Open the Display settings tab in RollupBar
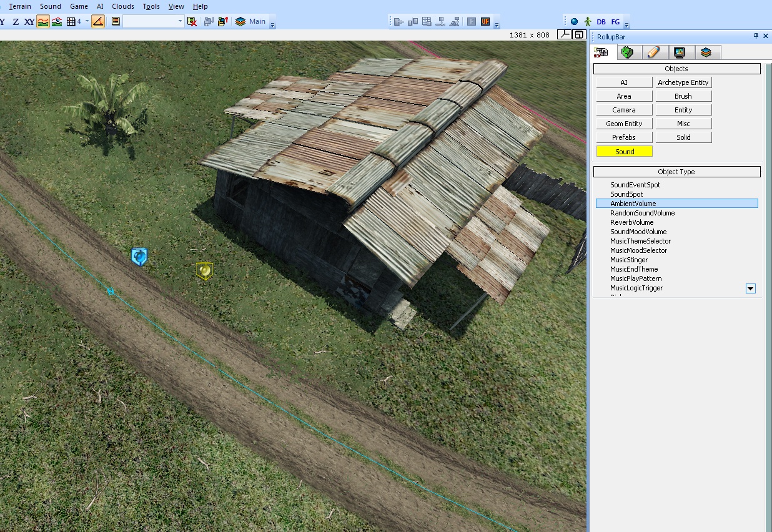 pyautogui.click(x=680, y=52)
